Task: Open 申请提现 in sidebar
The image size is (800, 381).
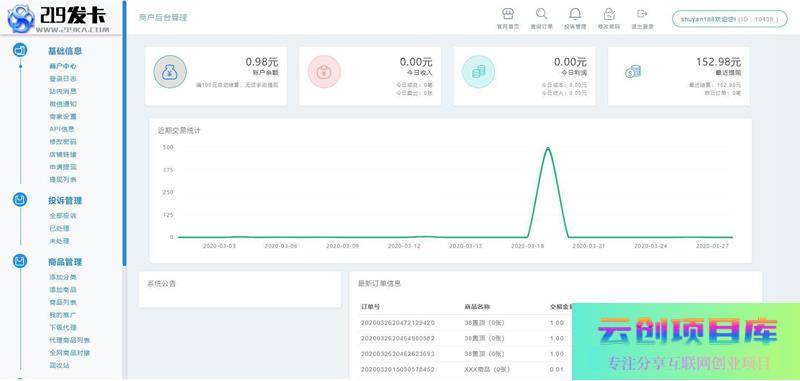Action: [63, 167]
